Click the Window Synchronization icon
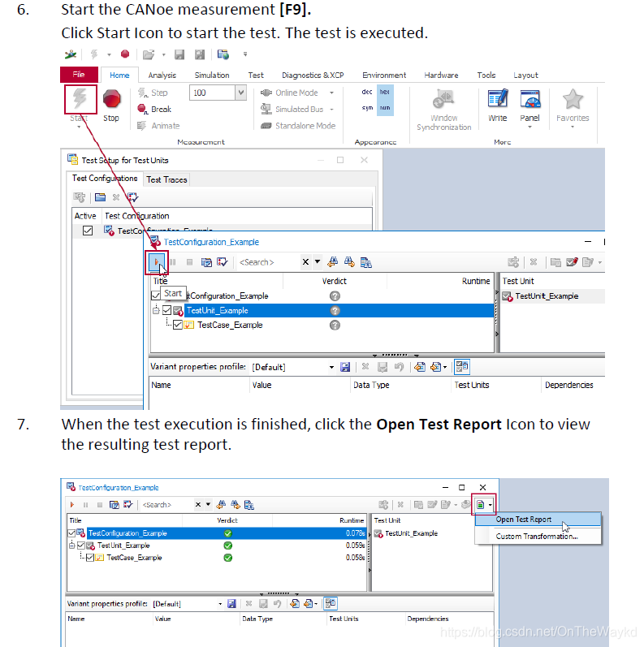The image size is (644, 647). [443, 99]
